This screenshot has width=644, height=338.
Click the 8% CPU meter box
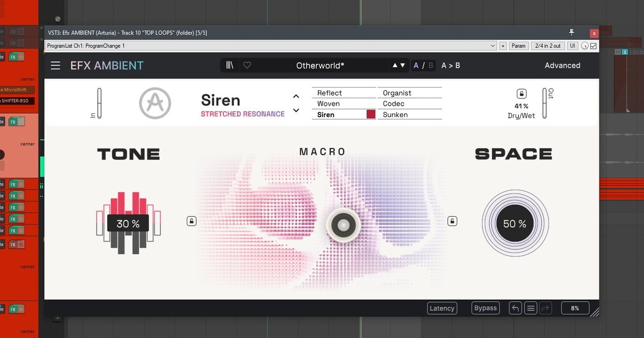[x=575, y=308]
